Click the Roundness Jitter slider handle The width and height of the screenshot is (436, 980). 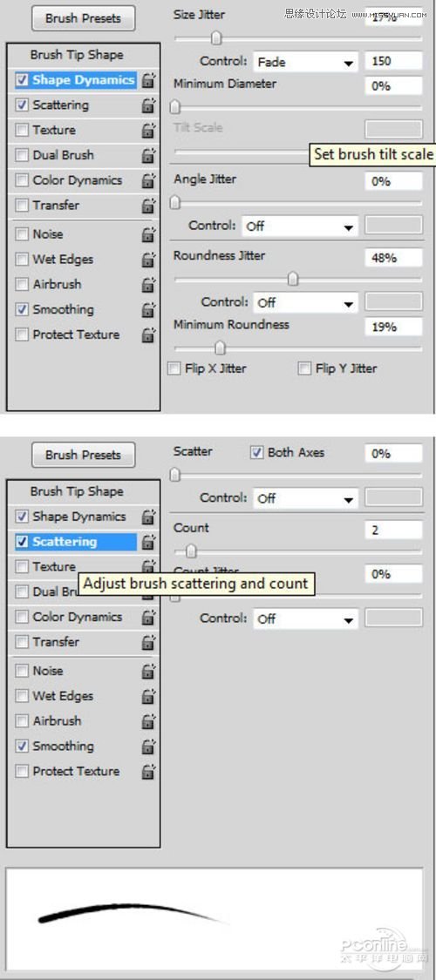coord(293,279)
